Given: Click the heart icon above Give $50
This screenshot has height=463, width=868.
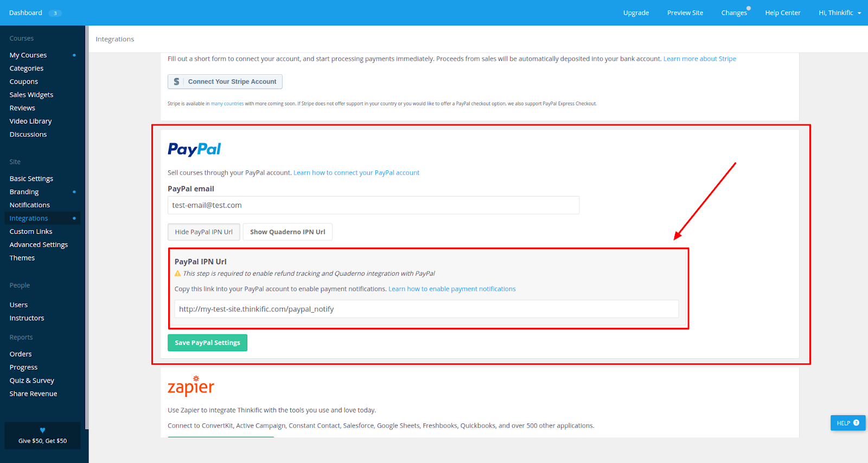Looking at the screenshot, I should (x=42, y=430).
